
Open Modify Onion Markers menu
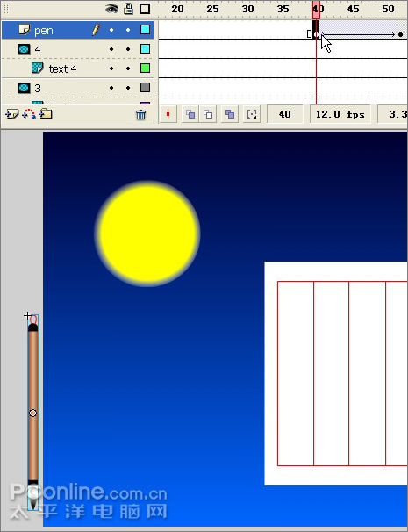coord(252,114)
